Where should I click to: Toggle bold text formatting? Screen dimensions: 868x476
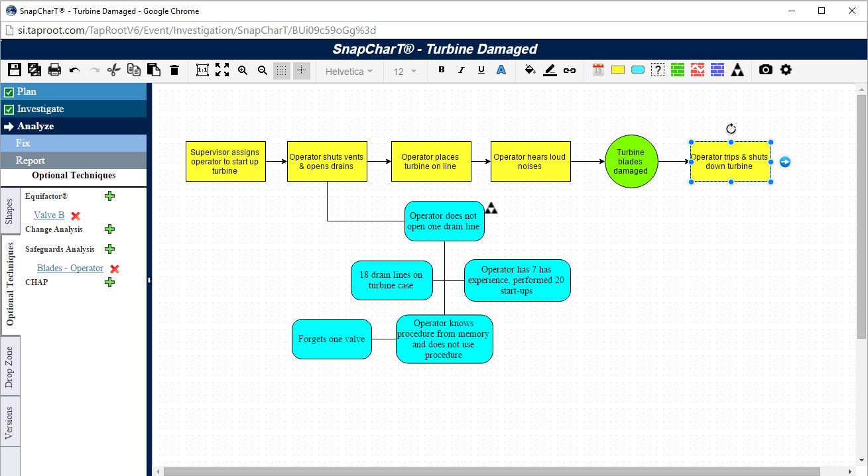[442, 70]
